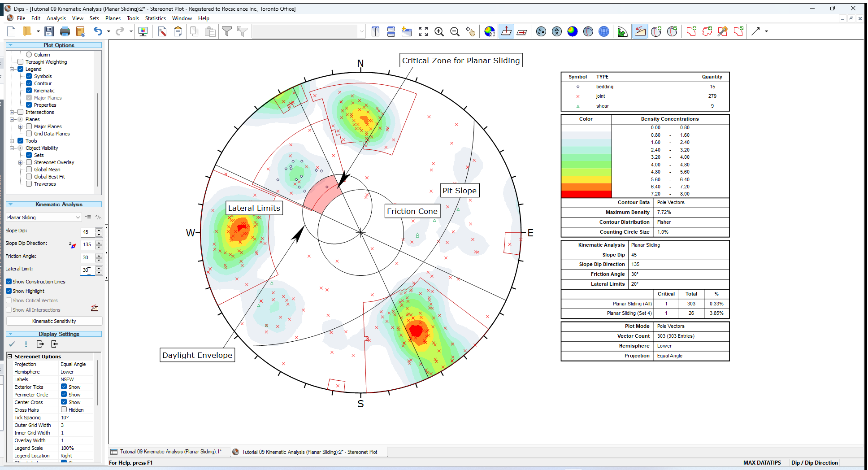Add a Plane using the stereonet-plus icon
Image resolution: width=868 pixels, height=470 pixels.
pos(656,31)
